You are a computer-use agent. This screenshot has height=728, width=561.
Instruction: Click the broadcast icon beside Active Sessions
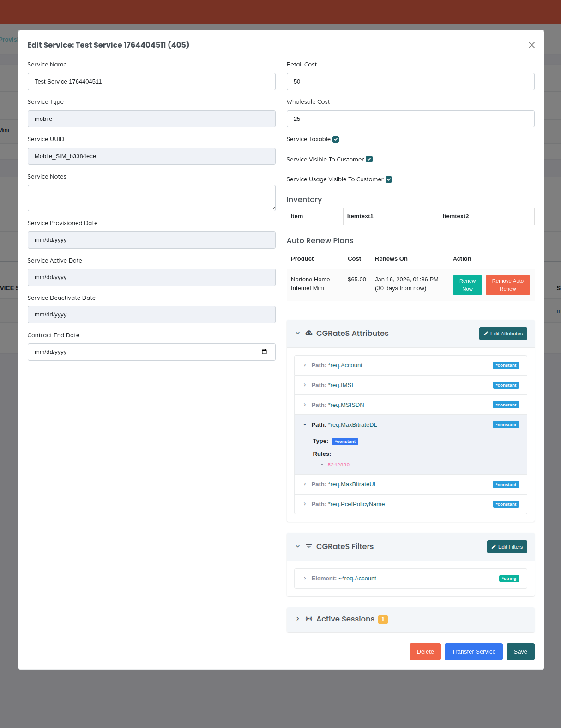pyautogui.click(x=309, y=619)
